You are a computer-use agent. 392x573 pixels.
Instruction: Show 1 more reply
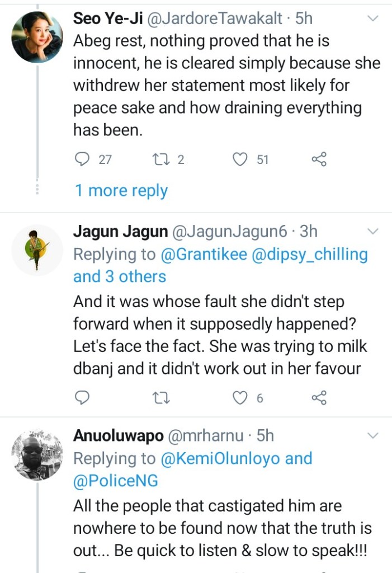point(121,191)
